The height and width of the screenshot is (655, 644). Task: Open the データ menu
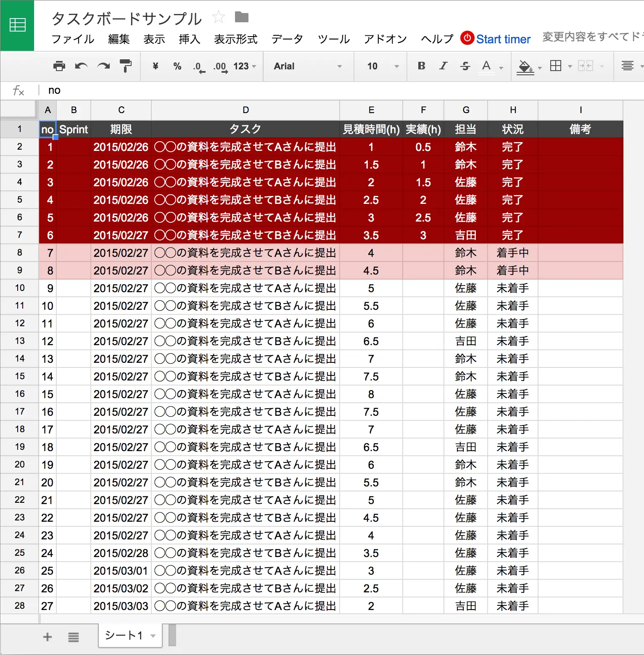[287, 39]
